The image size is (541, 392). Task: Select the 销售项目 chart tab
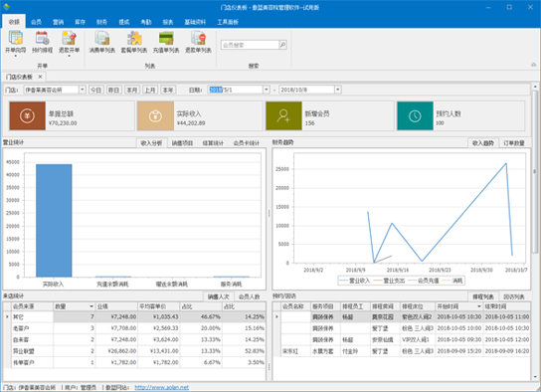tap(182, 143)
